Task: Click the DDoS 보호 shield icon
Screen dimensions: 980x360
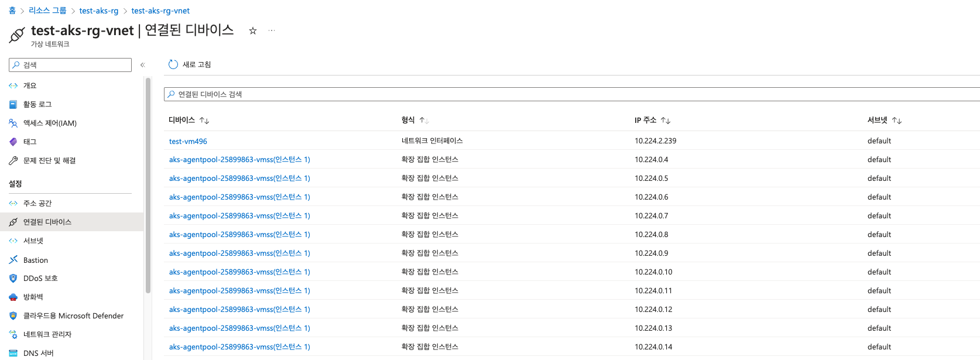Action: (13, 278)
